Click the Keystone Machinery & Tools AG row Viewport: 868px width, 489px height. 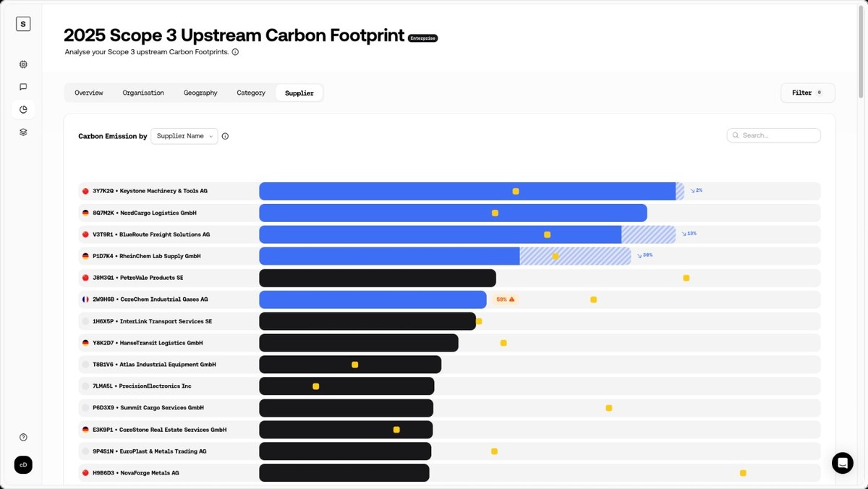pos(449,191)
